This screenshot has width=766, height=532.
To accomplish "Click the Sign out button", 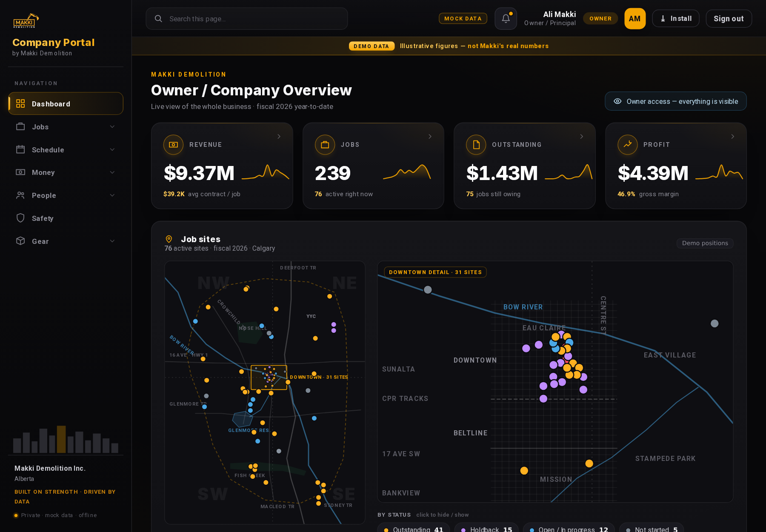I will (729, 19).
